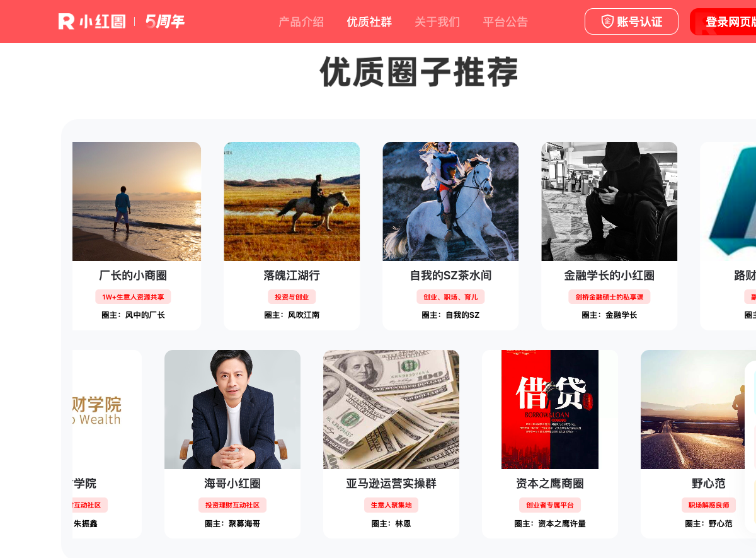Go to 关于我们 page
This screenshot has height=558, width=756.
point(437,22)
